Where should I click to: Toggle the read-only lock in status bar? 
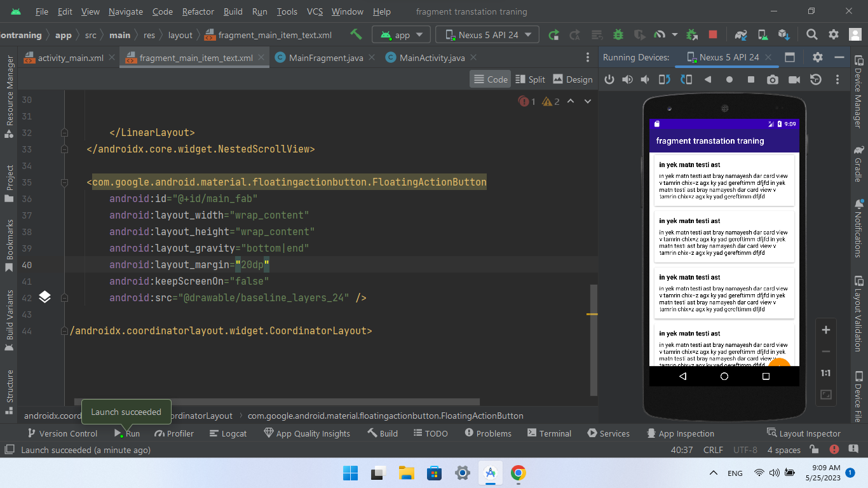point(815,450)
